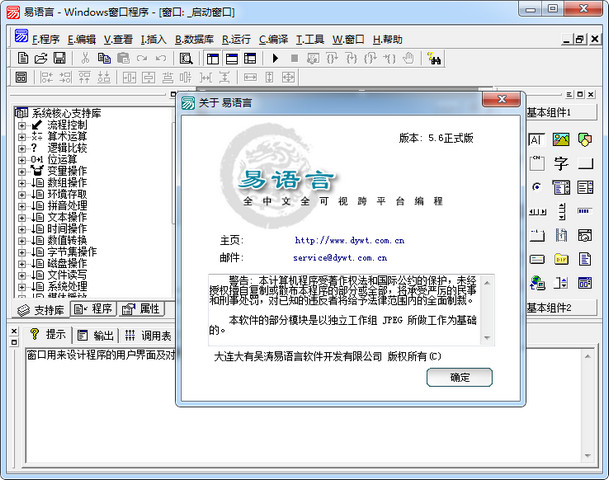The image size is (609, 480).
Task: Select 系统核心支持库 root tree item
Action: click(66, 113)
